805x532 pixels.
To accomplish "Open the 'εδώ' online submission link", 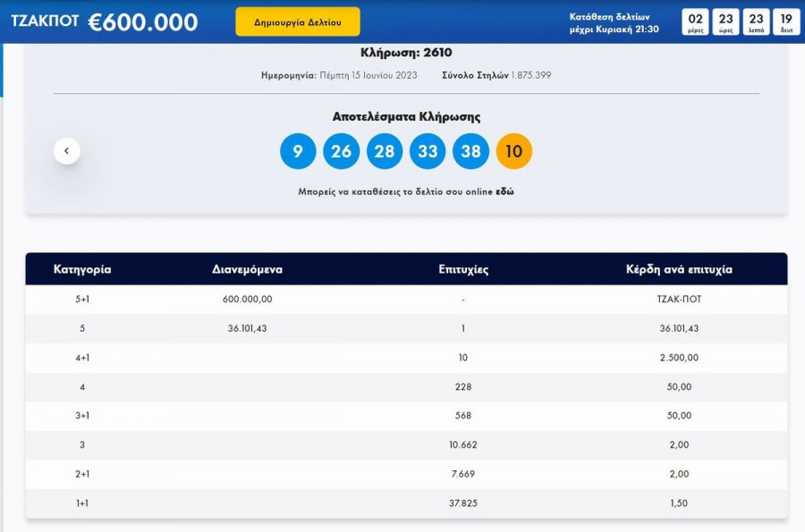I will (x=505, y=191).
